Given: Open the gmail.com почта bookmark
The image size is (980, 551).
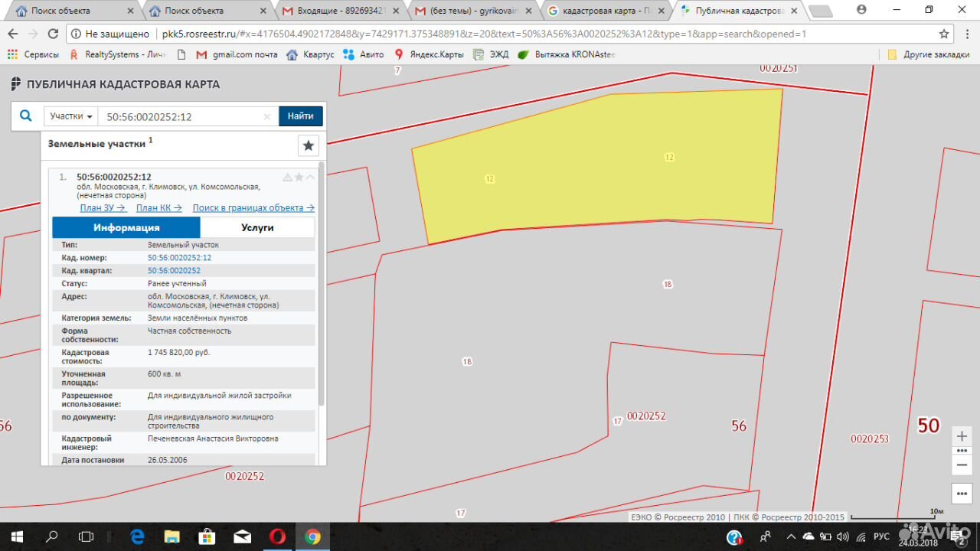Looking at the screenshot, I should 237,54.
